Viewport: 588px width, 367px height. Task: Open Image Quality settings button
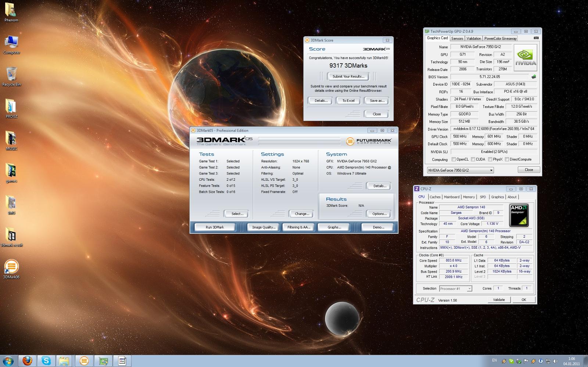click(x=263, y=227)
